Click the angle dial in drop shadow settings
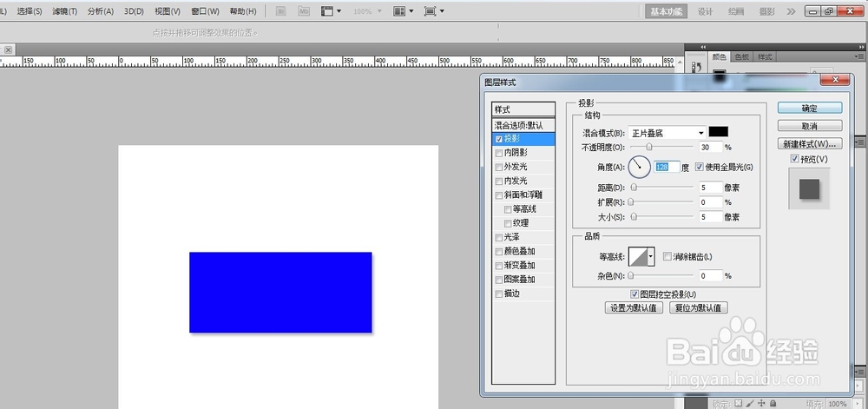868x409 pixels. [639, 167]
